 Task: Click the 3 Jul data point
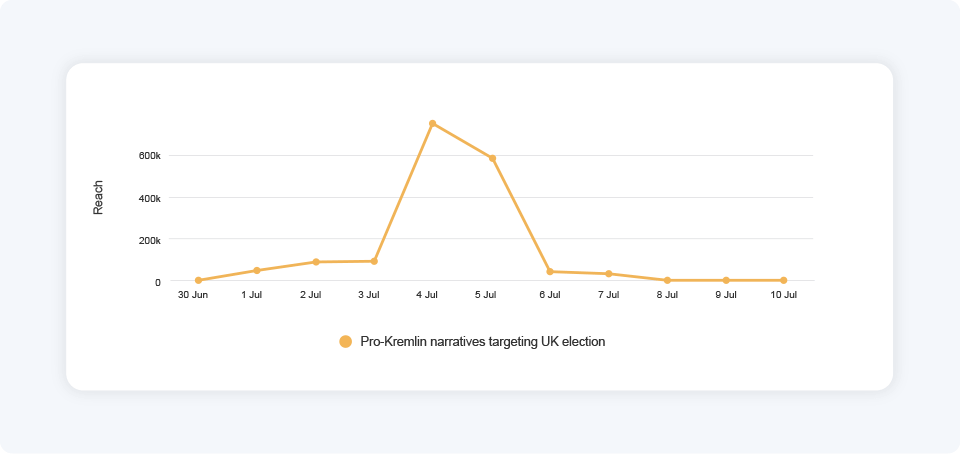coord(374,261)
